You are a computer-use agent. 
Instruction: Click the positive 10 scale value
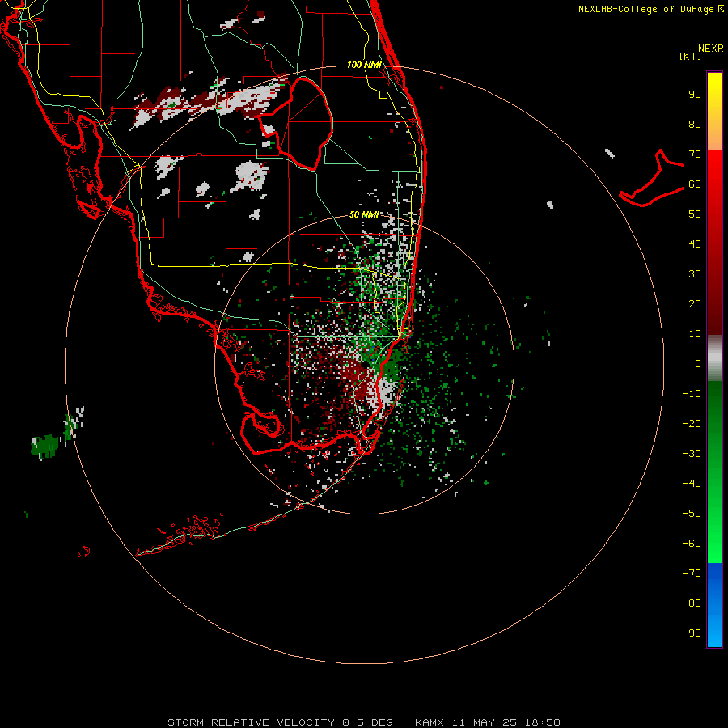[695, 334]
